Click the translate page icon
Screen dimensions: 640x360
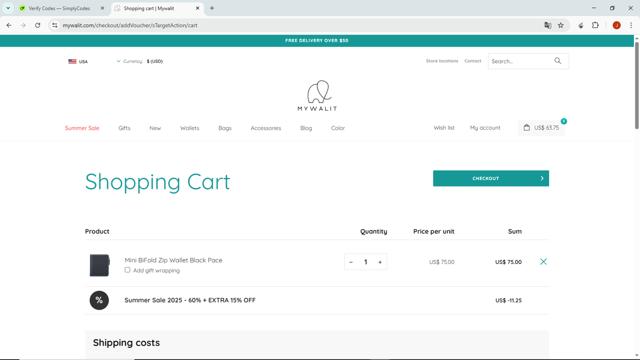coord(548,25)
